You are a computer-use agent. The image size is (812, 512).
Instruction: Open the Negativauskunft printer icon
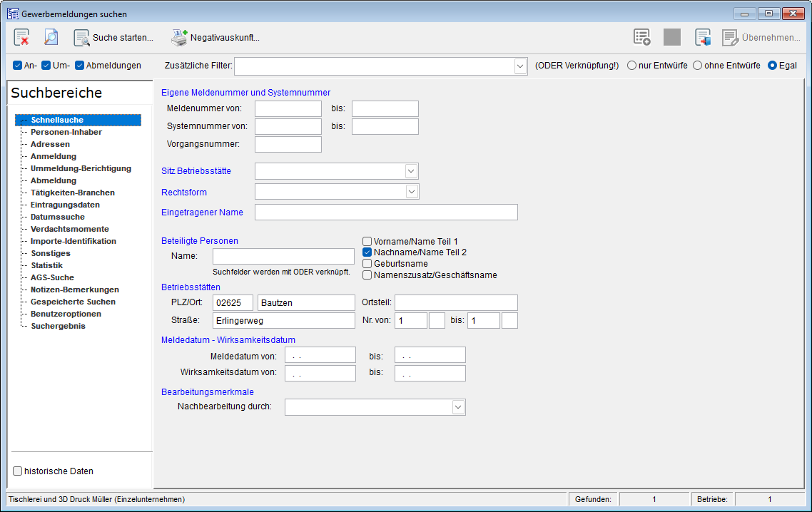click(x=180, y=37)
